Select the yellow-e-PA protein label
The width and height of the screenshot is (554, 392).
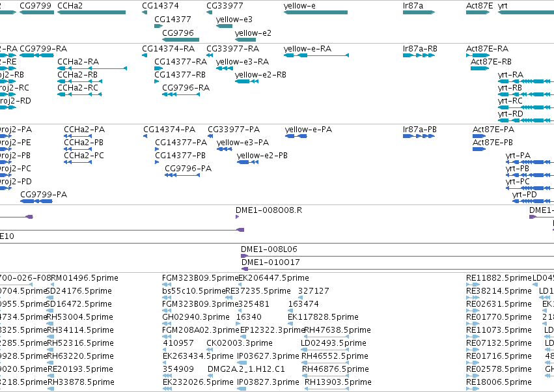[309, 130]
